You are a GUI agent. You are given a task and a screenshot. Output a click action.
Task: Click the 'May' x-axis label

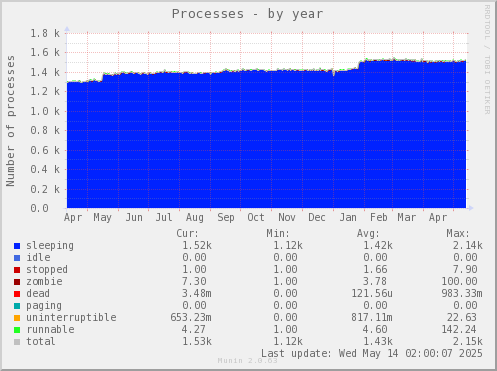102,218
